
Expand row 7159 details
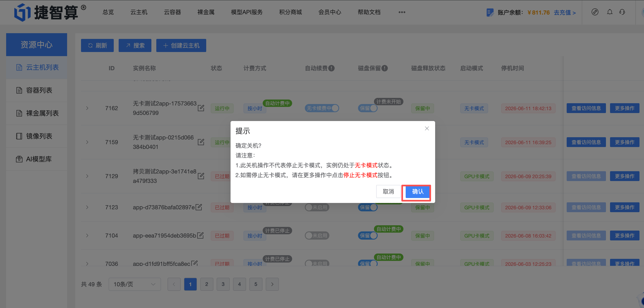87,142
